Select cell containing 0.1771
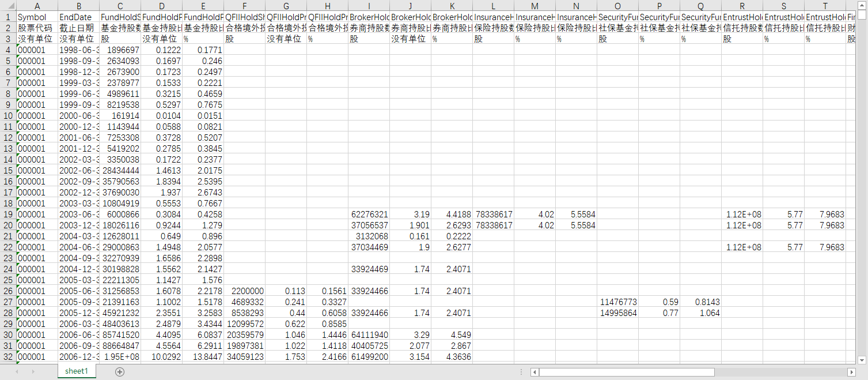This screenshot has width=868, height=380. [x=203, y=50]
